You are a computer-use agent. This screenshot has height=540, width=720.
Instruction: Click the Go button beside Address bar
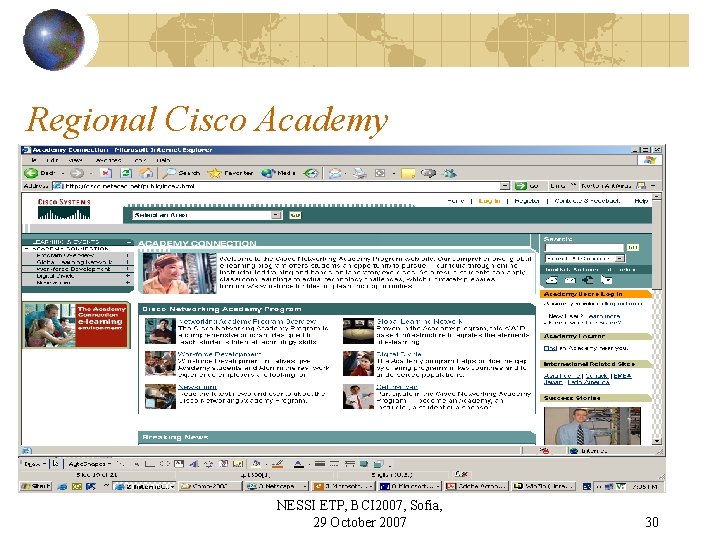tap(526, 186)
